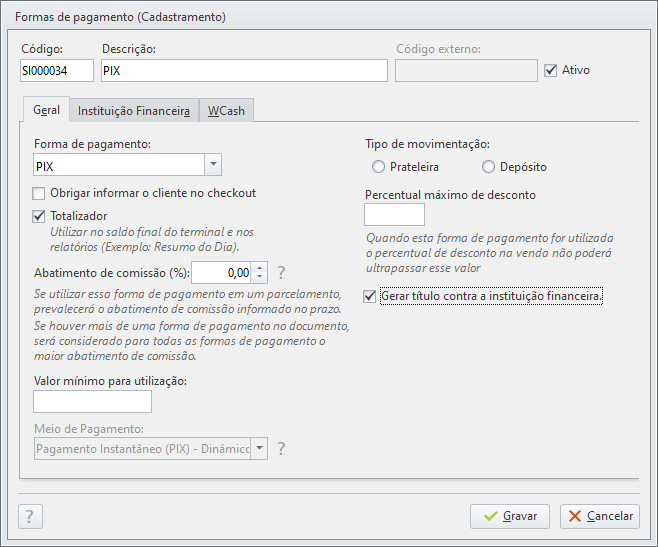Click the Código input field
This screenshot has height=547, width=658.
[57, 71]
